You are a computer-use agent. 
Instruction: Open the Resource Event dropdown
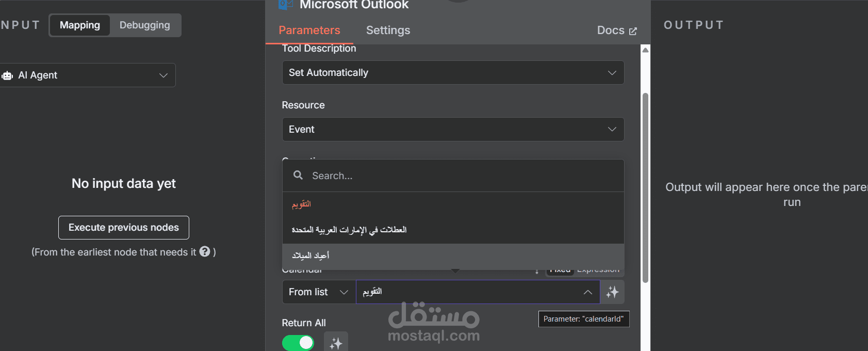453,130
